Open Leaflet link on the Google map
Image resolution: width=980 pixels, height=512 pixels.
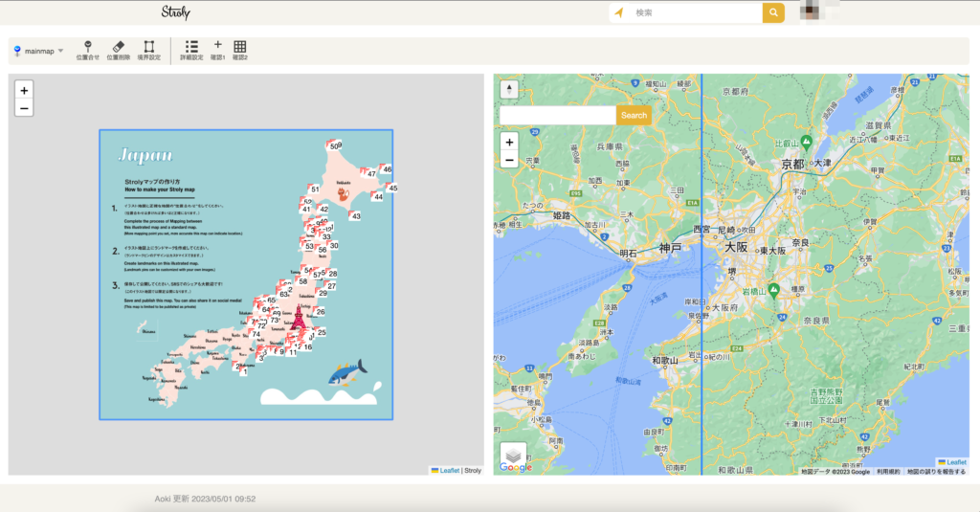(x=956, y=462)
